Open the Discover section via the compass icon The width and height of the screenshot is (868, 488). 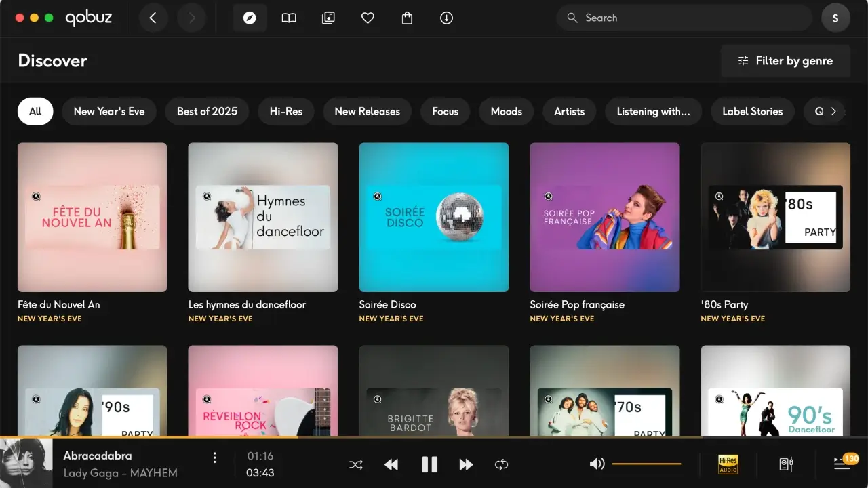point(250,18)
